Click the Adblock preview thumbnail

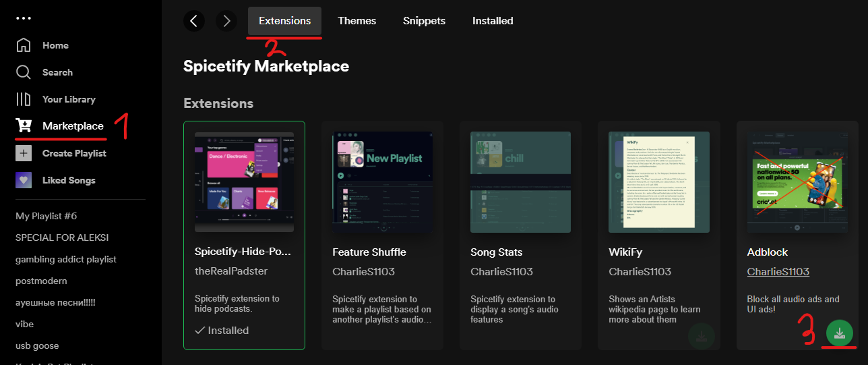click(797, 182)
